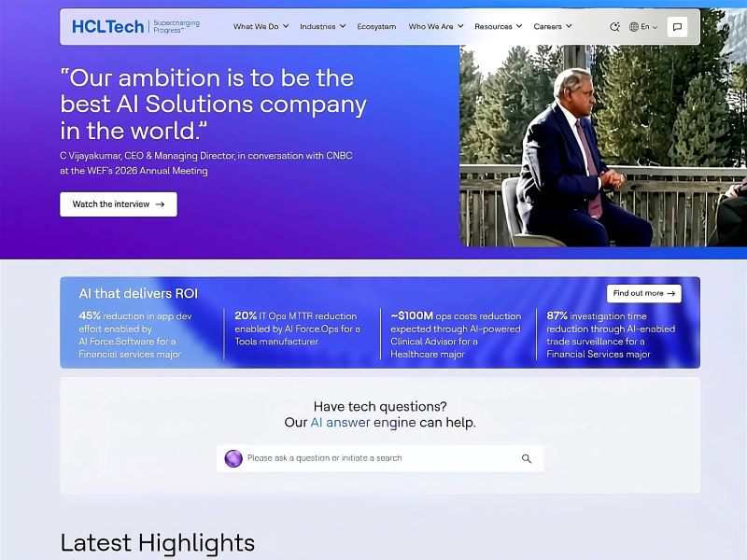Screen dimensions: 747x560
Task: Open the En language dropdown
Action: pos(649,27)
